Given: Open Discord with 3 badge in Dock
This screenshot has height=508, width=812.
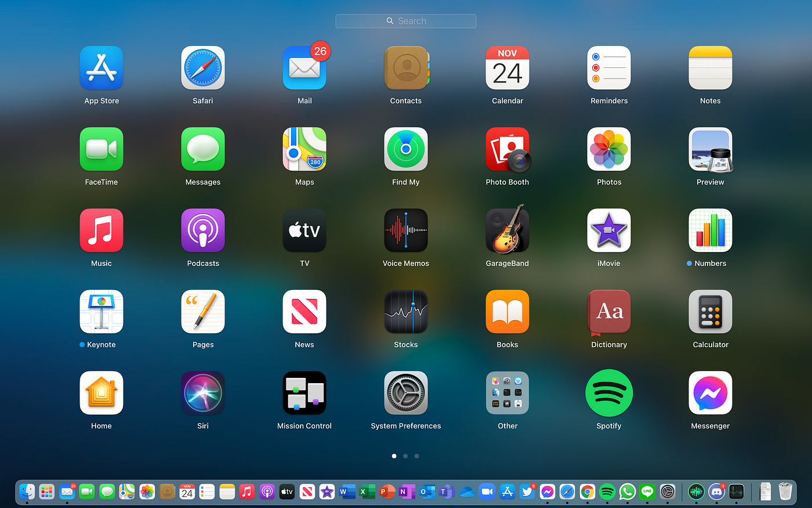Looking at the screenshot, I should tap(717, 492).
